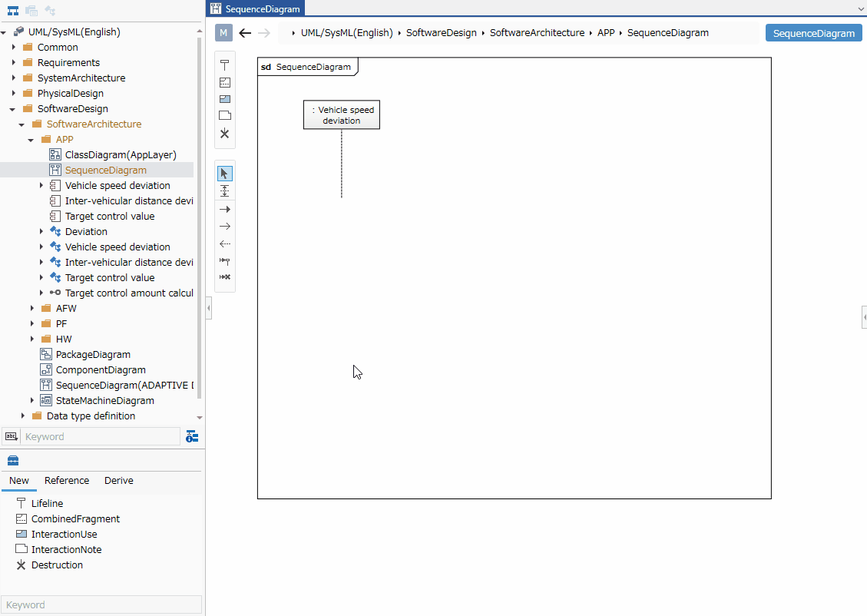Focus the bottom Keyword filter field

(x=101, y=605)
